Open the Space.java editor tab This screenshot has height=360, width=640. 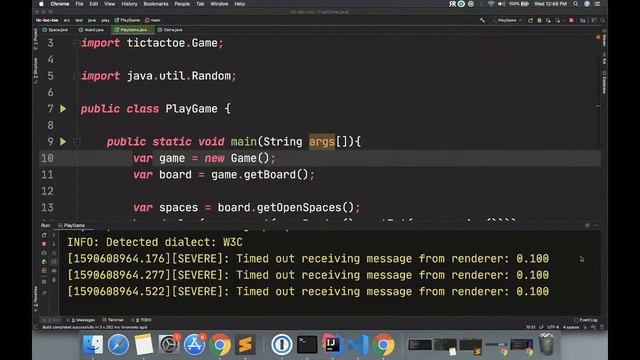pos(55,30)
